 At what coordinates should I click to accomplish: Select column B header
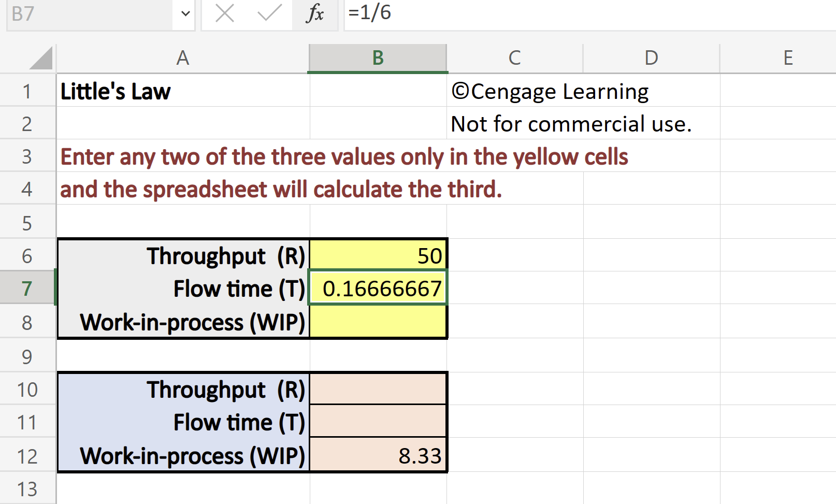[x=377, y=57]
